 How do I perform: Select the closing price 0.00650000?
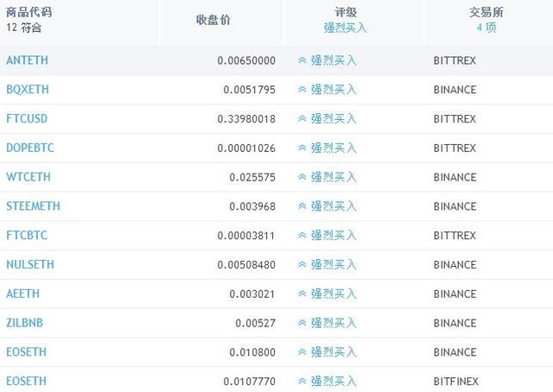coord(246,60)
